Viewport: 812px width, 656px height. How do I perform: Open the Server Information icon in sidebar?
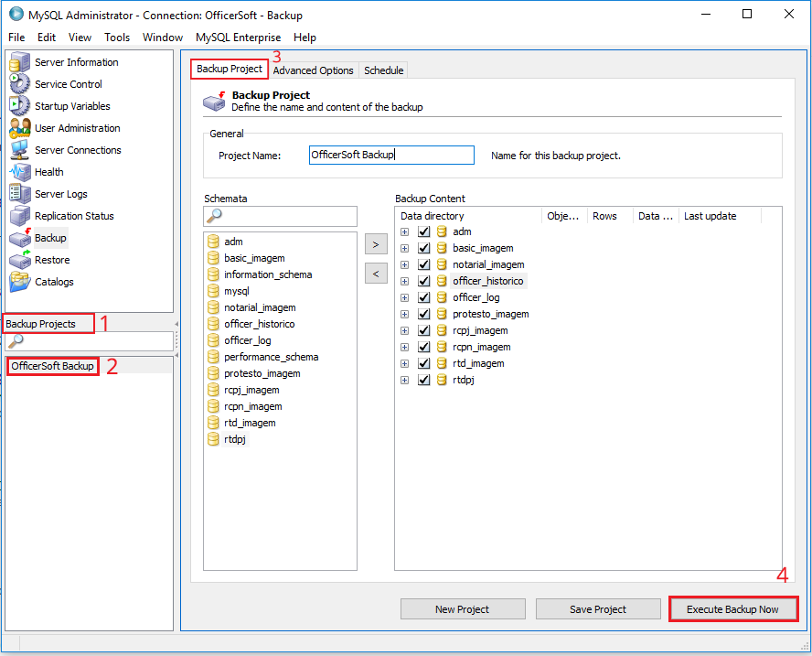click(x=20, y=62)
